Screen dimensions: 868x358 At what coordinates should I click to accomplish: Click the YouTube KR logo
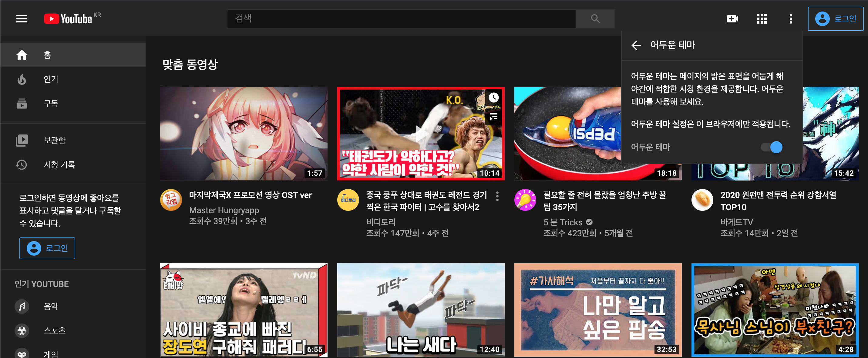point(72,18)
